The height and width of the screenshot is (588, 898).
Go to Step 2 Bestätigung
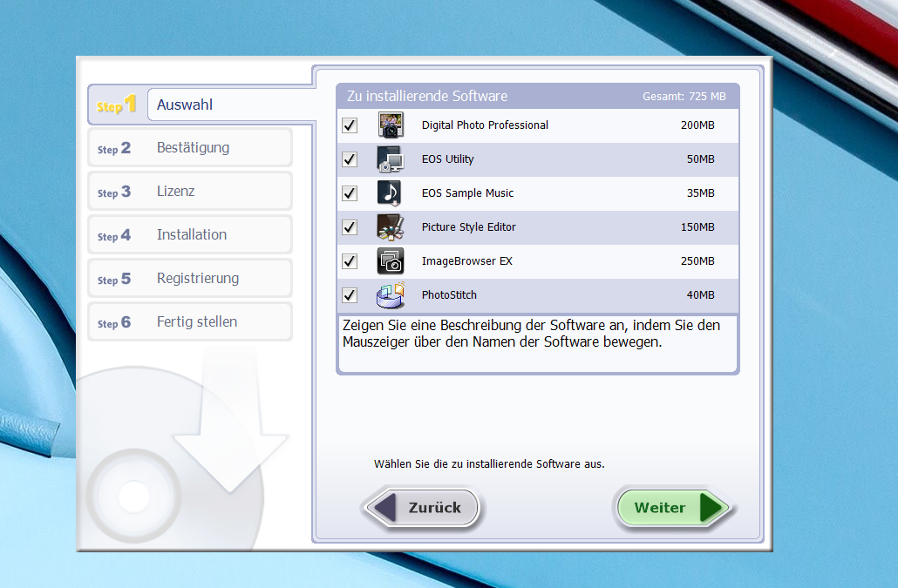(190, 147)
